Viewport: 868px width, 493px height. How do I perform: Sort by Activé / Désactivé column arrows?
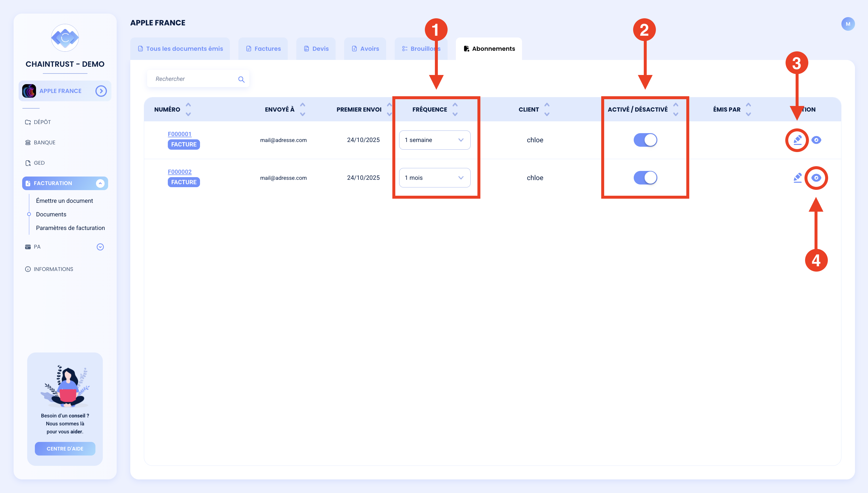tap(676, 109)
